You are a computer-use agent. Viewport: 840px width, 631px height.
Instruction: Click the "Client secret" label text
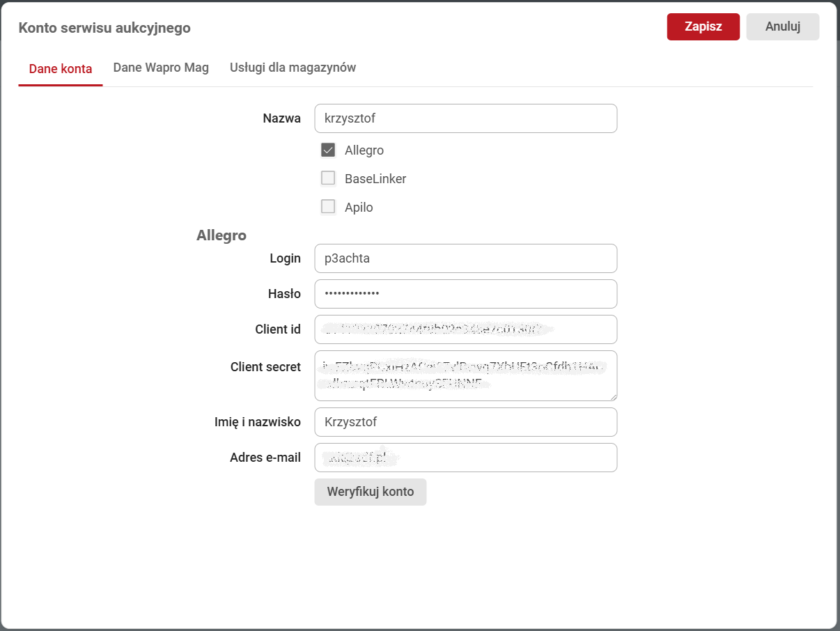pyautogui.click(x=265, y=367)
